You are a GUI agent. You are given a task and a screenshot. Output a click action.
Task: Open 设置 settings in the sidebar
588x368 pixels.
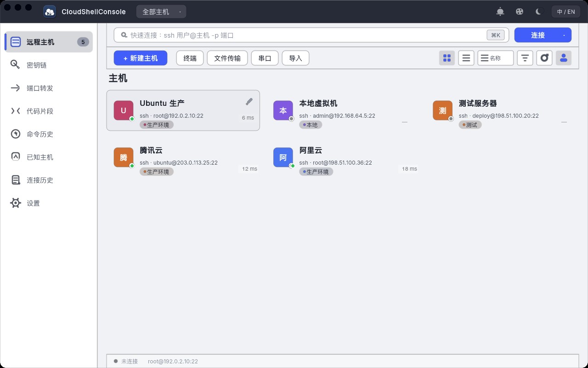49,203
